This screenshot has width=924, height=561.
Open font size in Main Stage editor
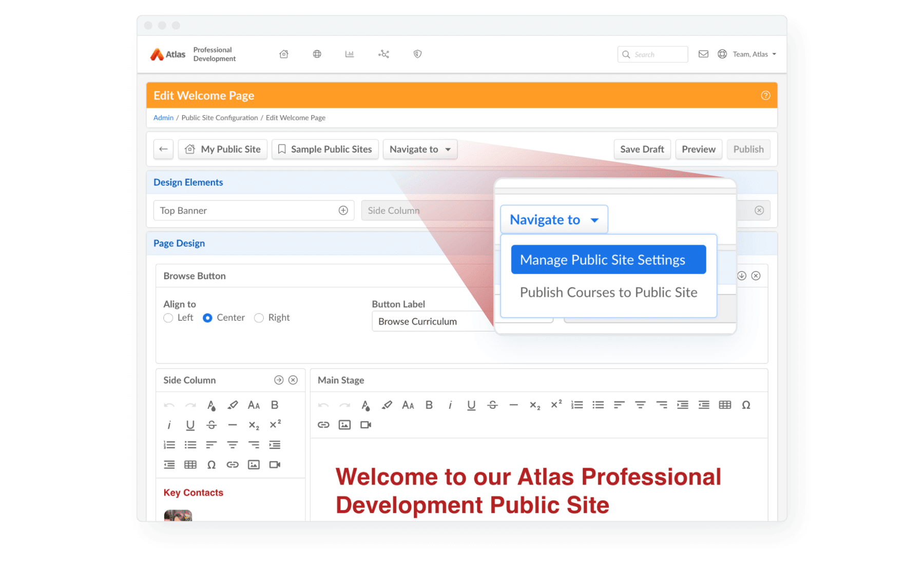pos(408,405)
